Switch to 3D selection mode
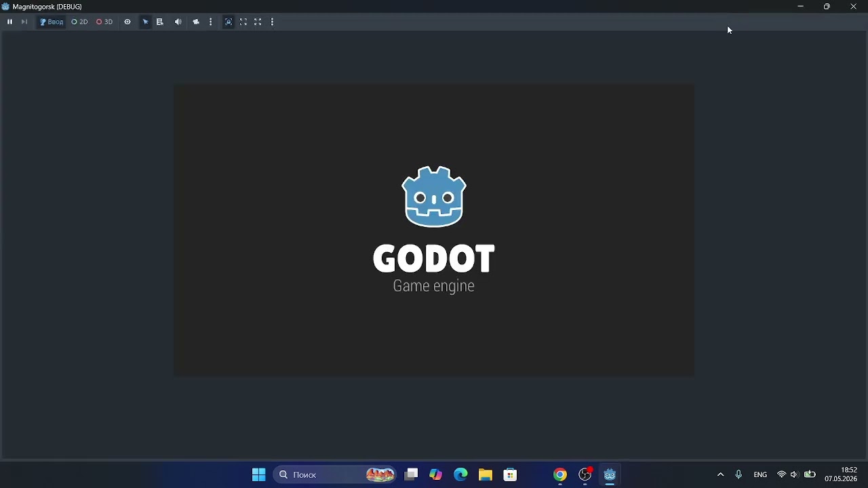Screen dimensions: 868x488 click(104, 22)
